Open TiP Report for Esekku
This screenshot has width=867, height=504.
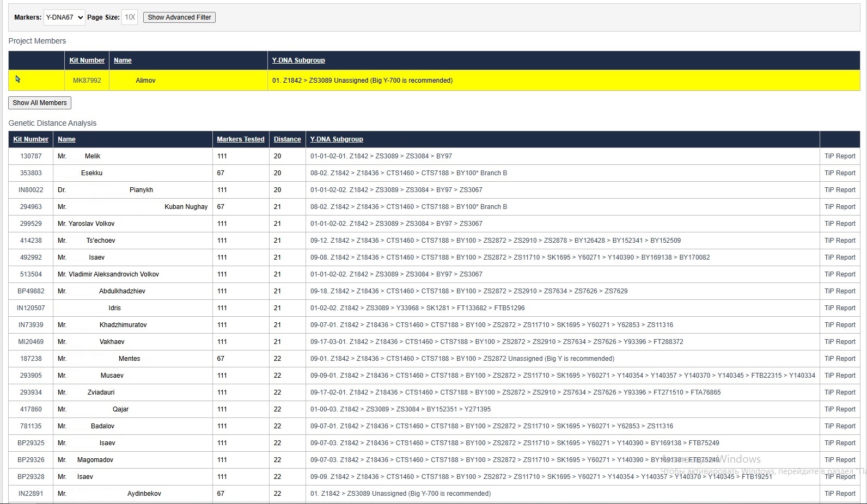(x=840, y=173)
